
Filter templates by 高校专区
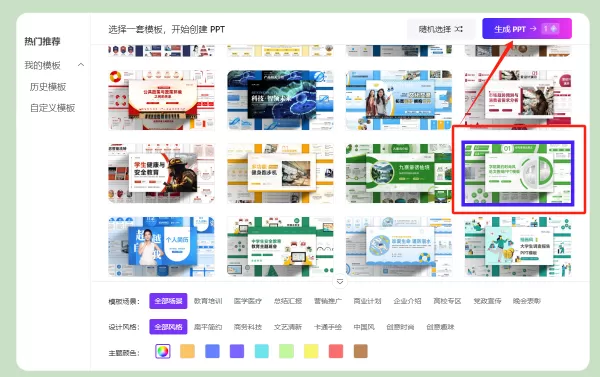[x=447, y=301]
